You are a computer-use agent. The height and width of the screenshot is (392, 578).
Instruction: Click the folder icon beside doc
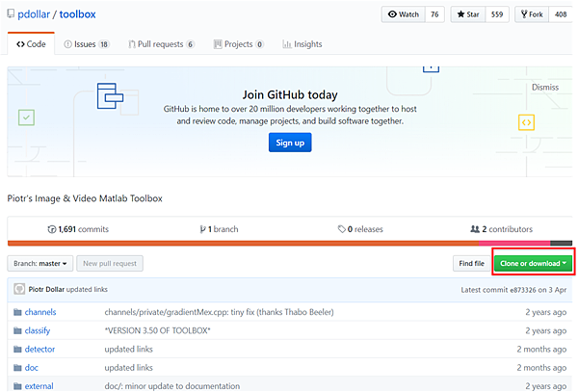(x=16, y=367)
